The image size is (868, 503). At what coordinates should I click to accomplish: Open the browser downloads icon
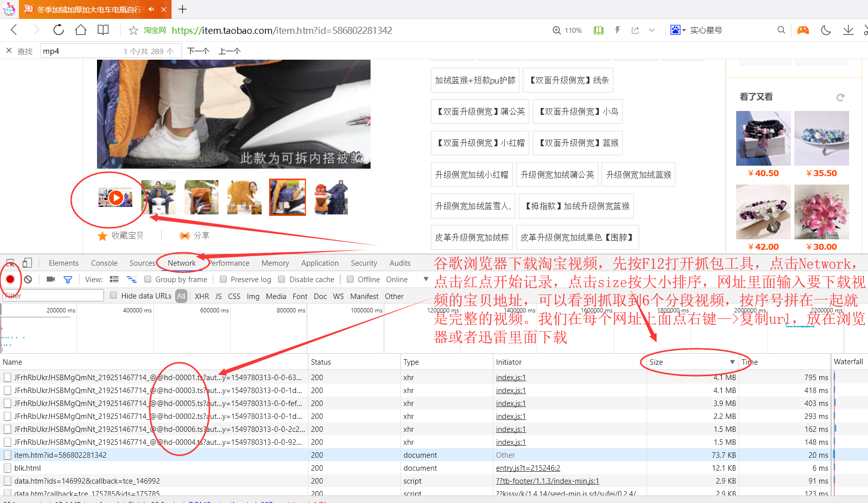pyautogui.click(x=848, y=30)
